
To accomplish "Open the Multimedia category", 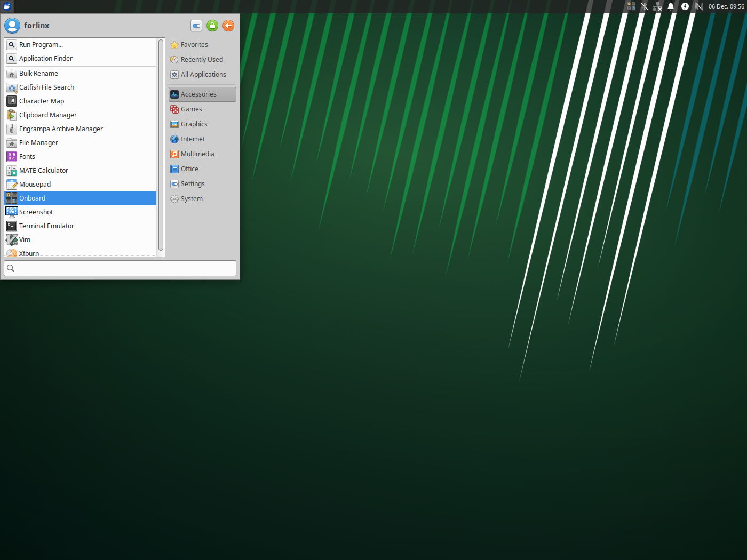I will [x=202, y=154].
